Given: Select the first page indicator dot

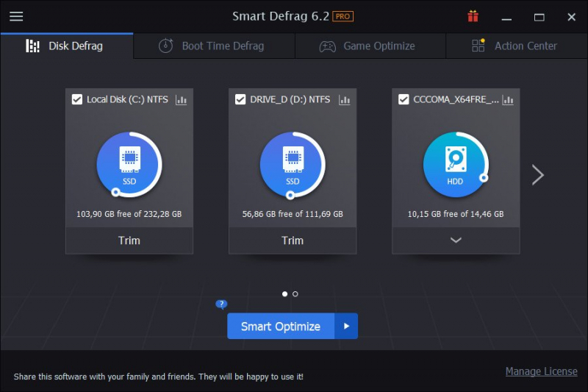Looking at the screenshot, I should pos(284,293).
